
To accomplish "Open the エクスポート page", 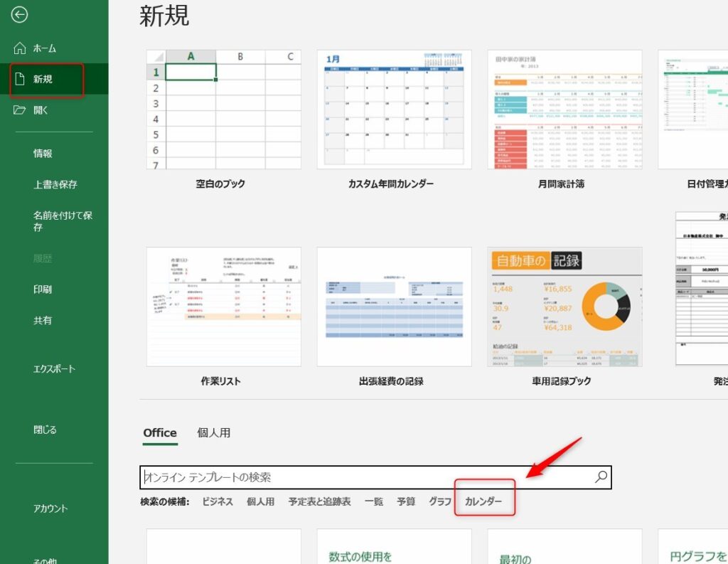I will coord(54,369).
